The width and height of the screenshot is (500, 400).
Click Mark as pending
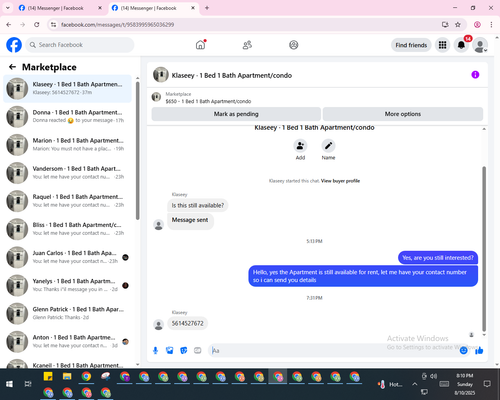click(x=236, y=114)
